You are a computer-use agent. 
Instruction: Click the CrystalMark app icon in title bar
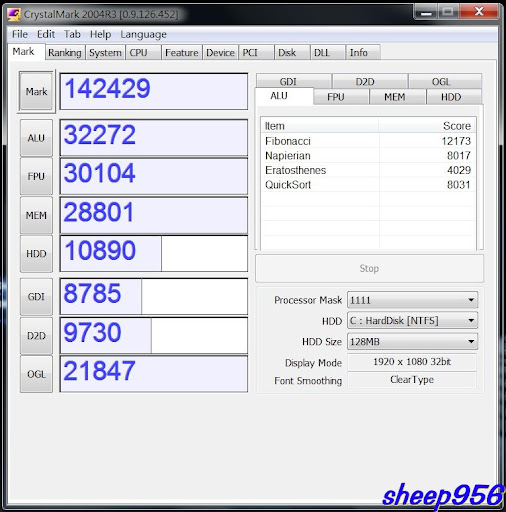coord(14,14)
